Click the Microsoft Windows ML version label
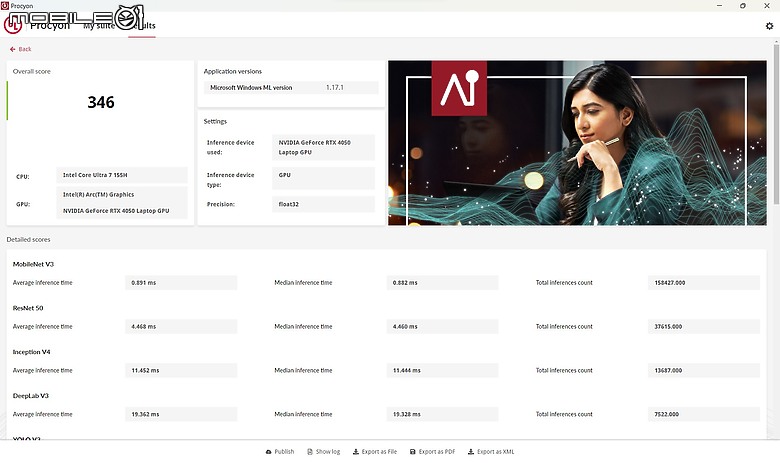Image resolution: width=780 pixels, height=463 pixels. click(251, 88)
